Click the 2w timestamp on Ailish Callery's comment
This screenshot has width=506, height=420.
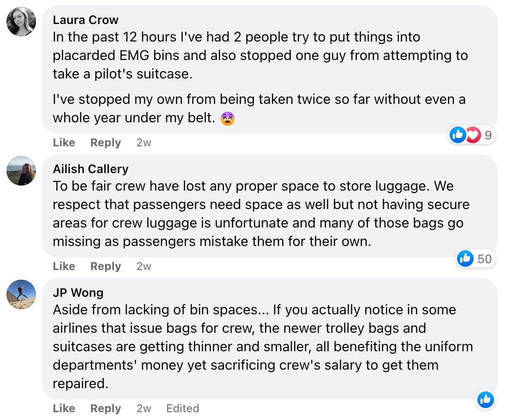point(143,266)
